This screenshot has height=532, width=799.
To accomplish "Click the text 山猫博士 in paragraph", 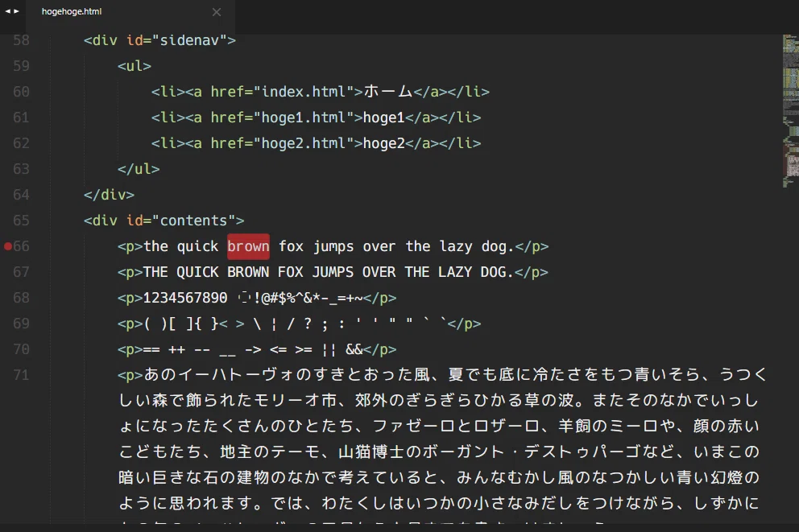I will (x=371, y=452).
